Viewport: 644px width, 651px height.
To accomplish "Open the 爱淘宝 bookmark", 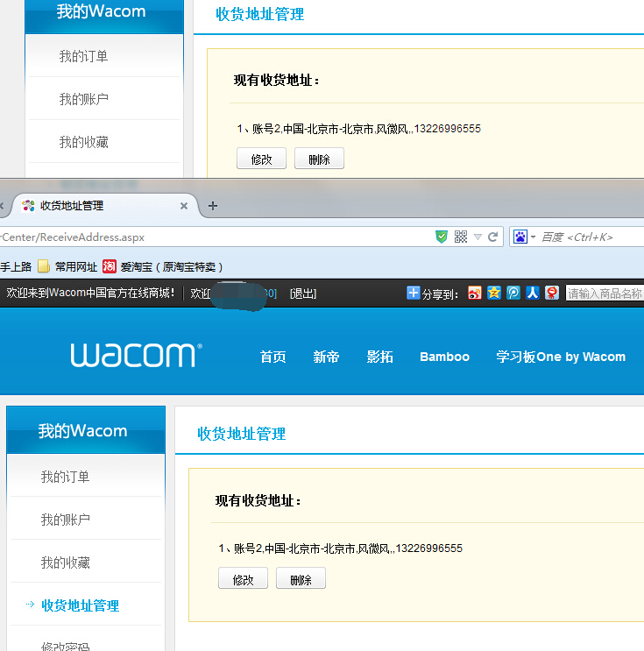I will 162,266.
